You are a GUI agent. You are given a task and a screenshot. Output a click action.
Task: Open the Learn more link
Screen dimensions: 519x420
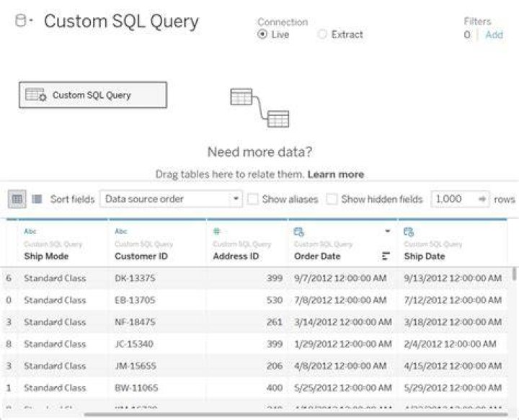pos(336,174)
